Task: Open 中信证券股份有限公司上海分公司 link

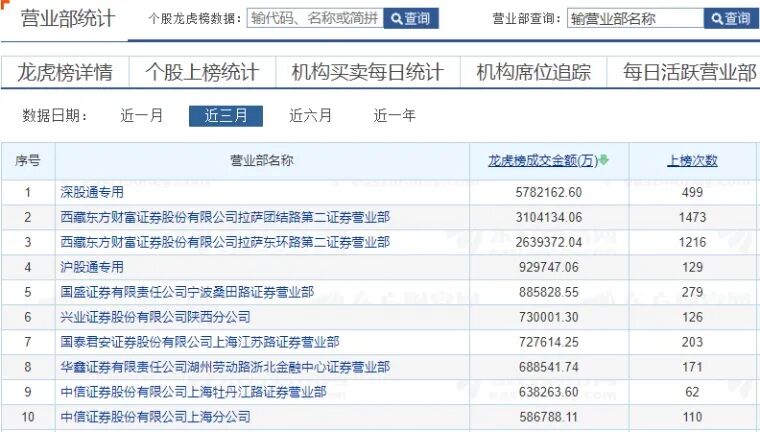Action: (x=155, y=417)
